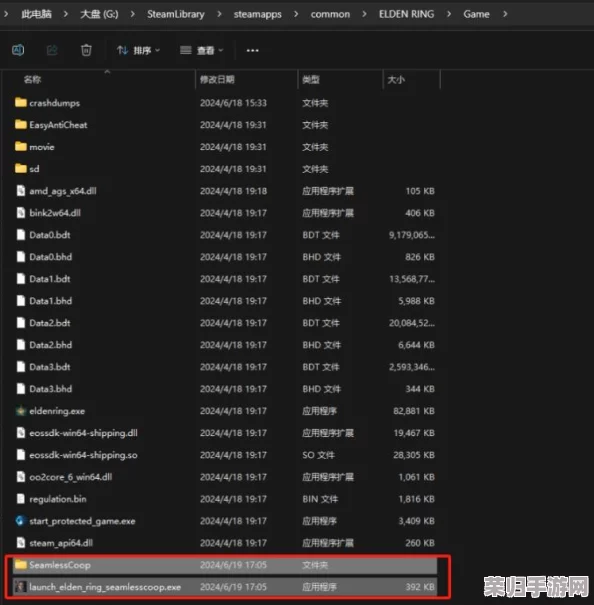Open the sort (排序) dropdown
594x605 pixels.
139,50
